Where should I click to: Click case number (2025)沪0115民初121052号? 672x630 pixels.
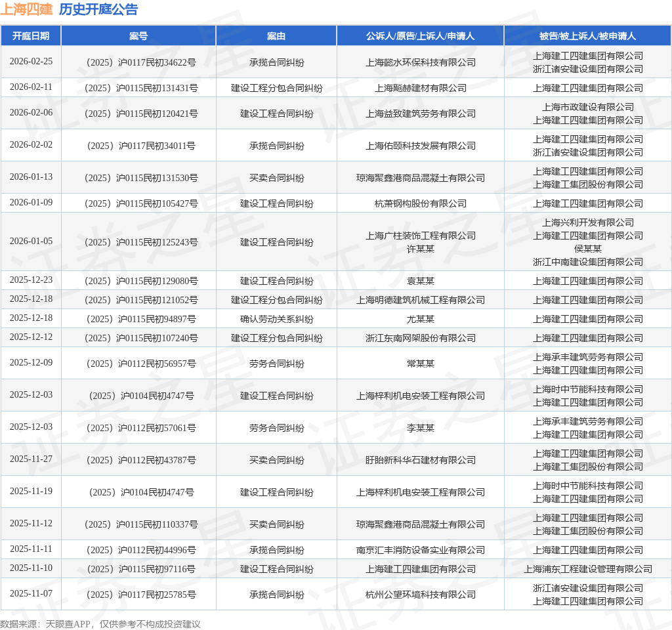(x=141, y=300)
